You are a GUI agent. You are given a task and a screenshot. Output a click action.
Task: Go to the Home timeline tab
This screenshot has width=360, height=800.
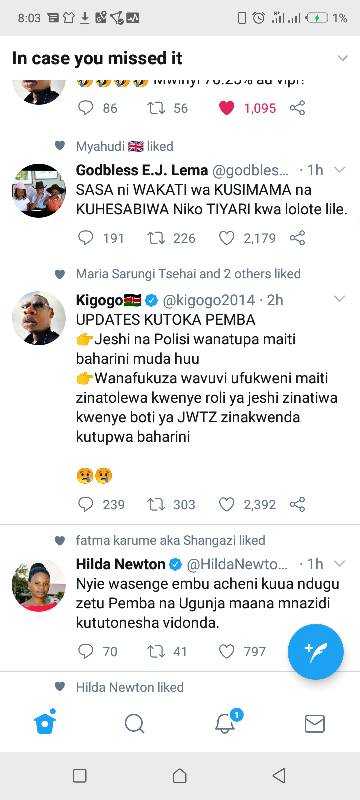45,722
